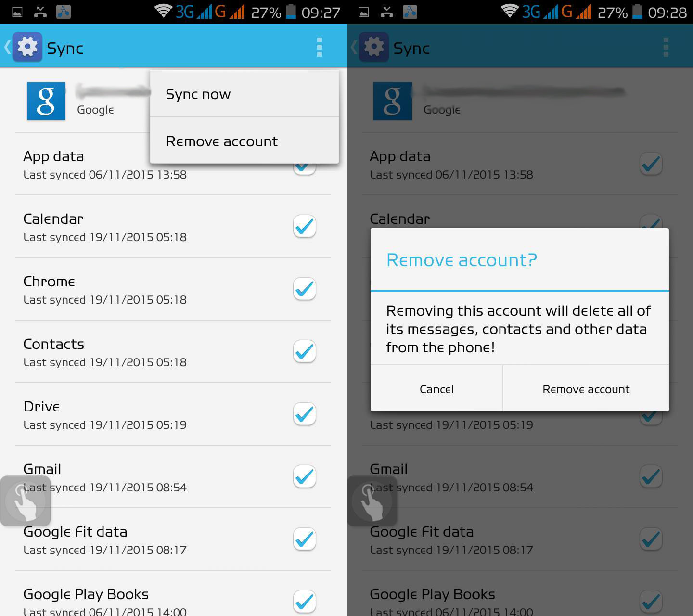Toggle Contacts sync checkbox in left screen
693x616 pixels.
[x=305, y=351]
